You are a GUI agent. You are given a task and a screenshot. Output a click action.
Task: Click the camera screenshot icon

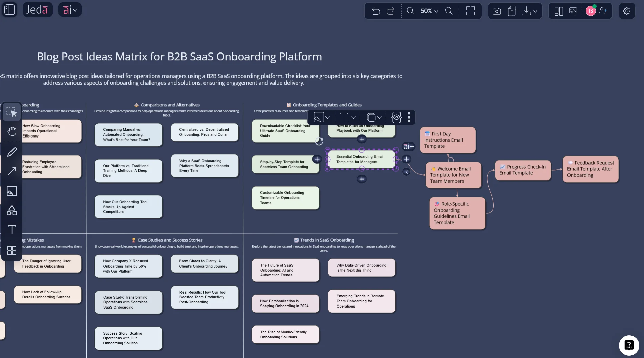pos(497,11)
